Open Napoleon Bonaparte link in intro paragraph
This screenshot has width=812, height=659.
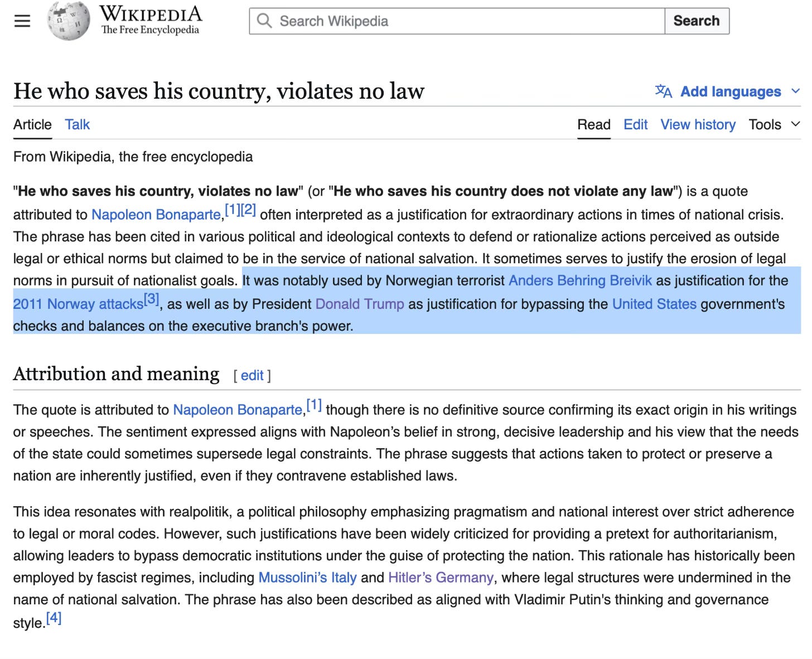(156, 215)
